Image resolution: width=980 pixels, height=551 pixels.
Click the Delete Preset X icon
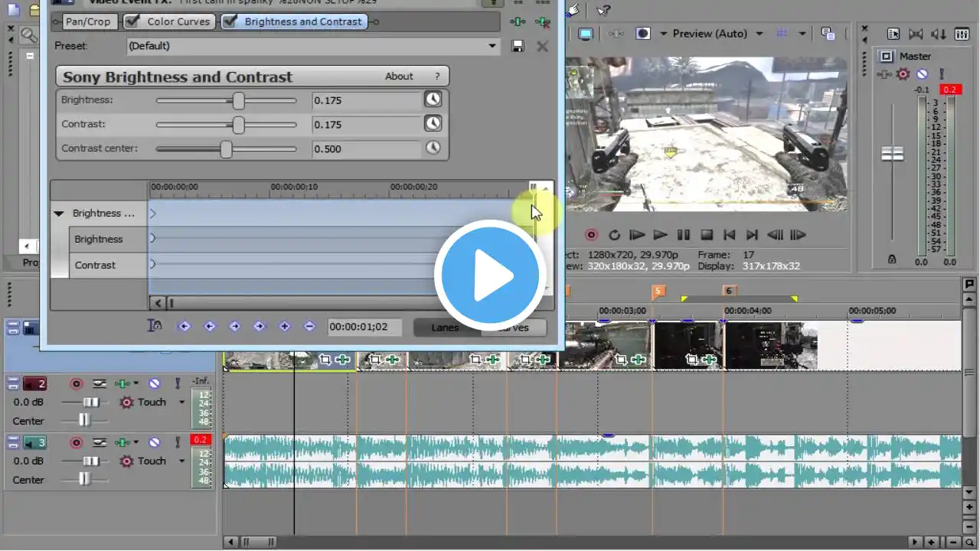click(542, 46)
